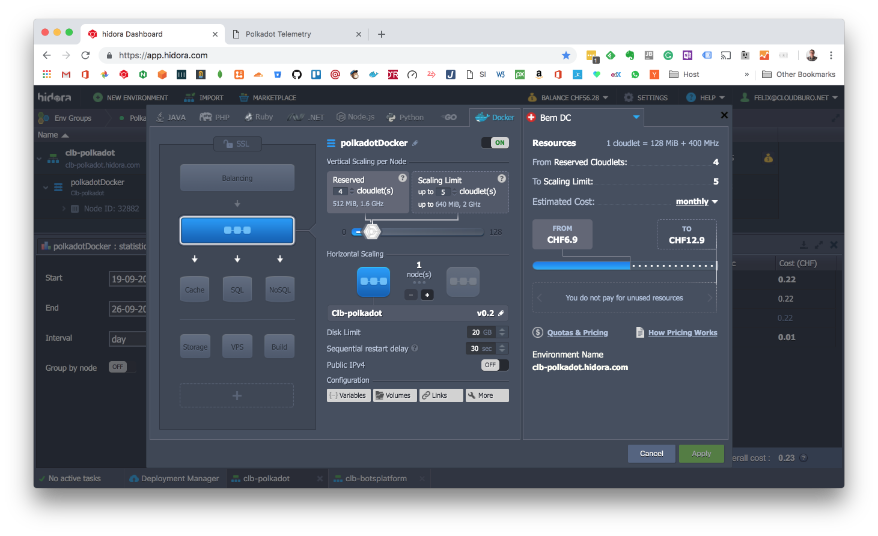Click the Balancing layer block
The height and width of the screenshot is (536, 878).
pyautogui.click(x=237, y=178)
